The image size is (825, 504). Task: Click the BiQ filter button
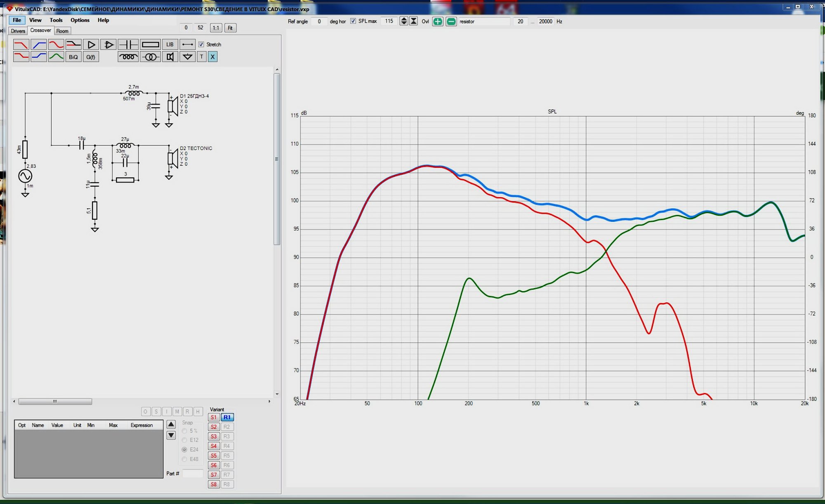coord(73,57)
